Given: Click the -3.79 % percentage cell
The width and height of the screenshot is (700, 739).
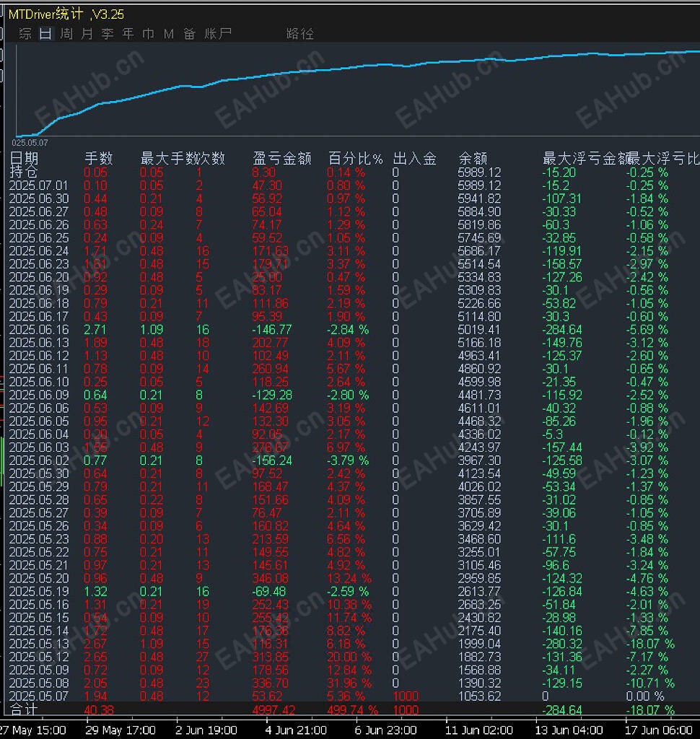Looking at the screenshot, I should point(348,460).
